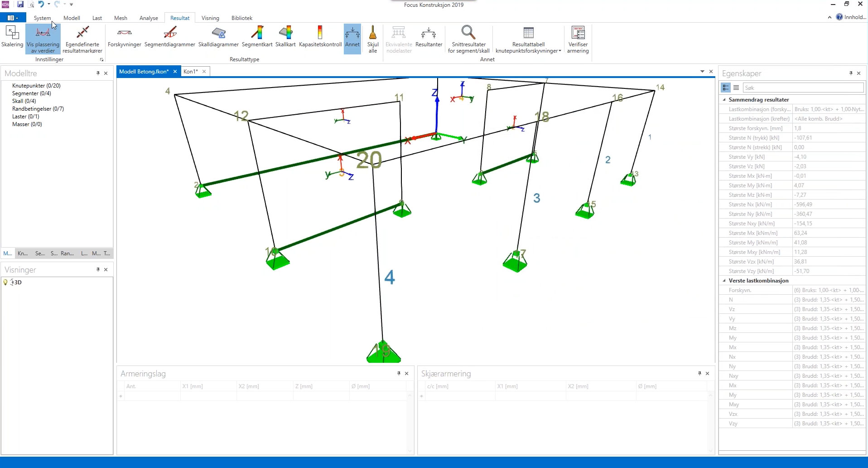Open print preview icon
Image resolution: width=868 pixels, height=468 pixels.
coord(31,5)
